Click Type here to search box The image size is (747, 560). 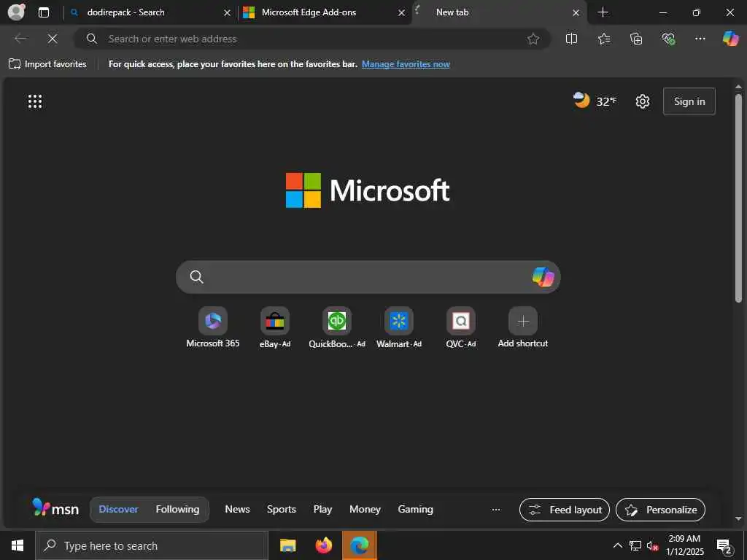(x=152, y=545)
